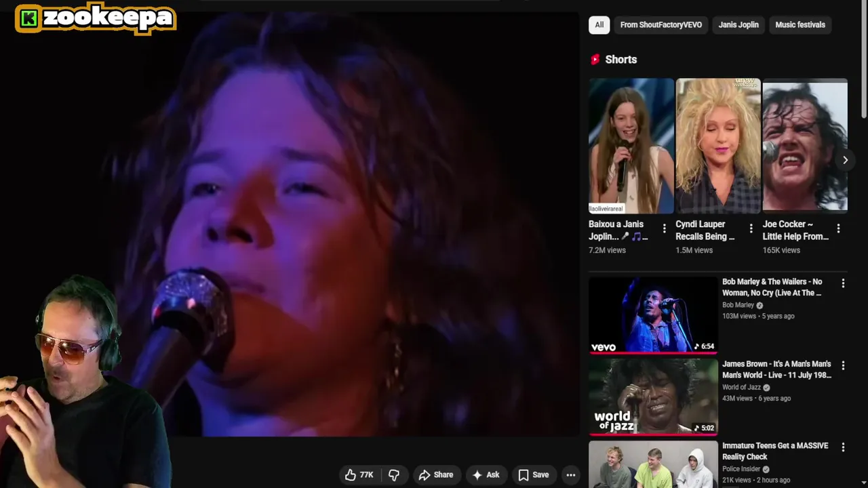Open the James Brown live video thumbnail

point(653,396)
